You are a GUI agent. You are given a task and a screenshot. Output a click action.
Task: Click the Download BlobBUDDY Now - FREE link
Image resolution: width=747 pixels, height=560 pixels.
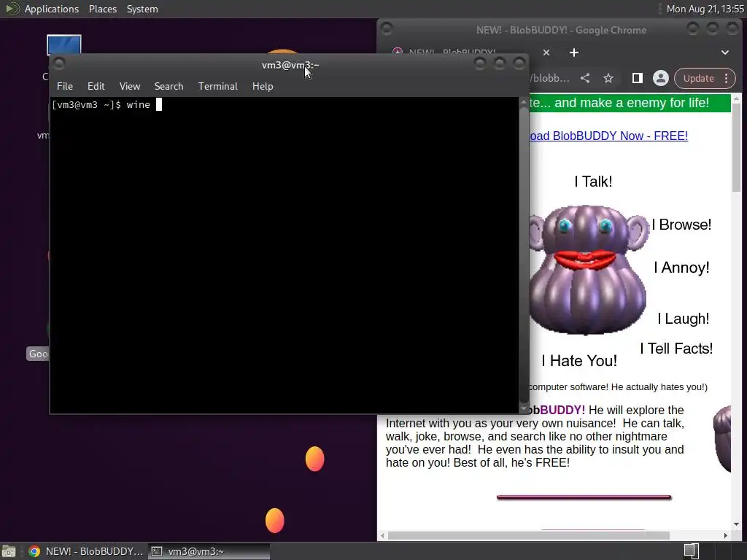(x=608, y=136)
